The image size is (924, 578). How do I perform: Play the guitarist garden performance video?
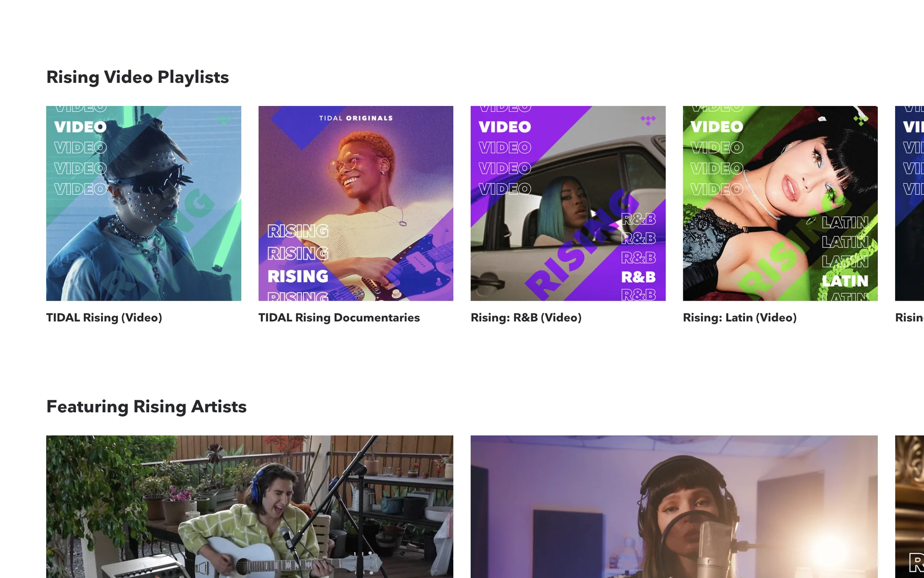[x=250, y=507]
